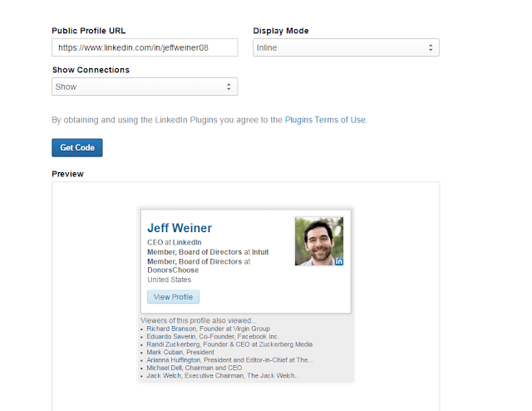Click Jeff Weiner's profile photo
This screenshot has height=411, width=532.
pyautogui.click(x=319, y=241)
